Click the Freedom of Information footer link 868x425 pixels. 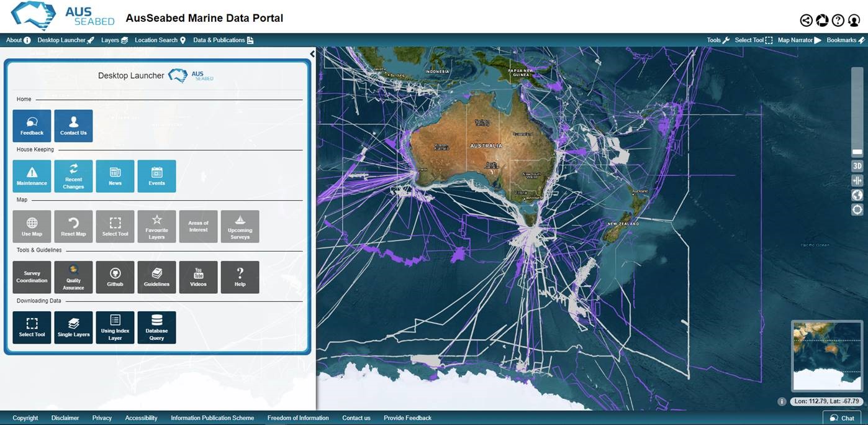coord(298,418)
